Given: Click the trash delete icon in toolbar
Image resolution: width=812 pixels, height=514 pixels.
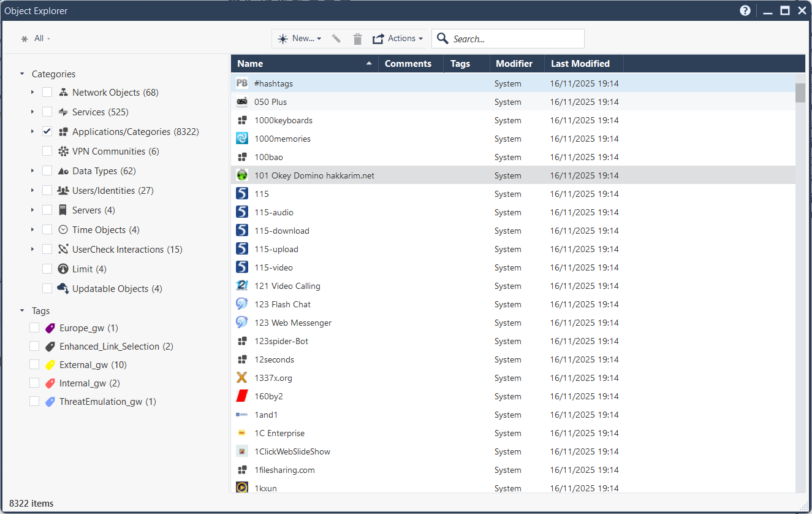Looking at the screenshot, I should coord(358,39).
